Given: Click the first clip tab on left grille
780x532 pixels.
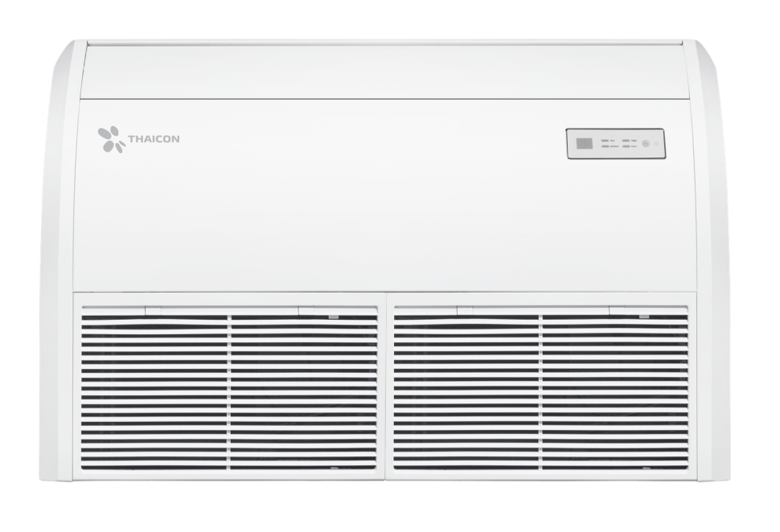Looking at the screenshot, I should [153, 308].
